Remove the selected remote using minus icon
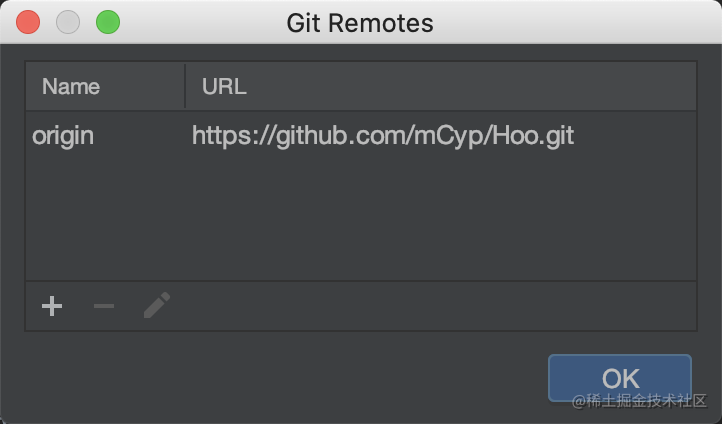The image size is (722, 424). tap(104, 306)
